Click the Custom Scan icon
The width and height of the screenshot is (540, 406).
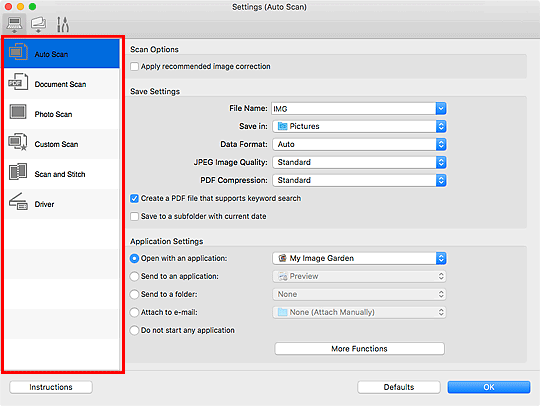pos(18,142)
